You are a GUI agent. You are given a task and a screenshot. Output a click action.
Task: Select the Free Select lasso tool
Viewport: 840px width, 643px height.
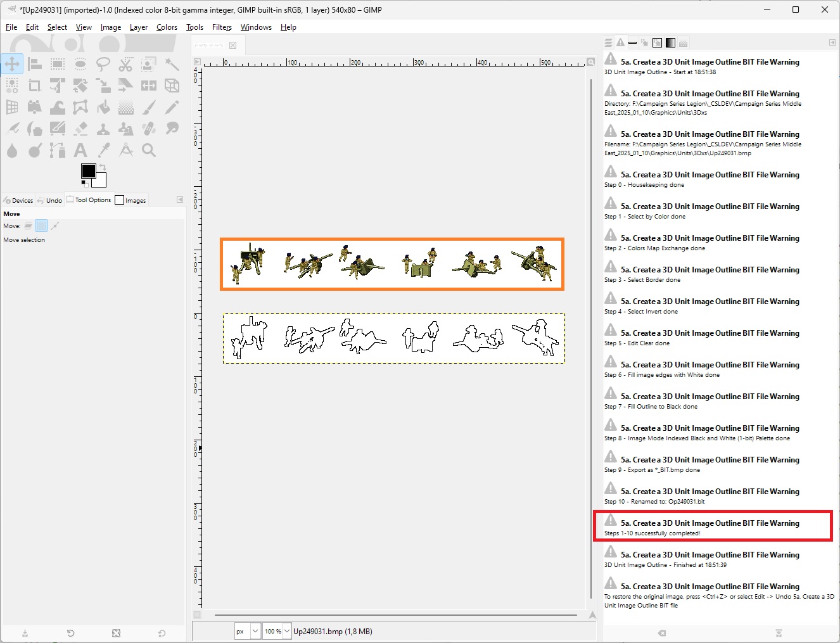(103, 64)
